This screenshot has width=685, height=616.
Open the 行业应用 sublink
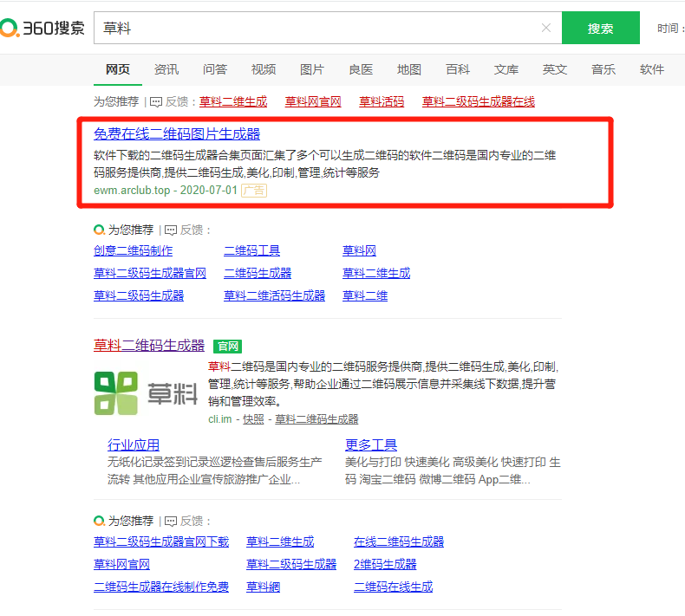134,444
